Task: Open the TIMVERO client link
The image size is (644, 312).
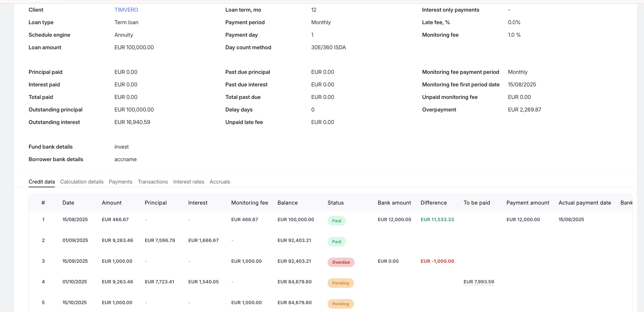Action: pos(126,10)
